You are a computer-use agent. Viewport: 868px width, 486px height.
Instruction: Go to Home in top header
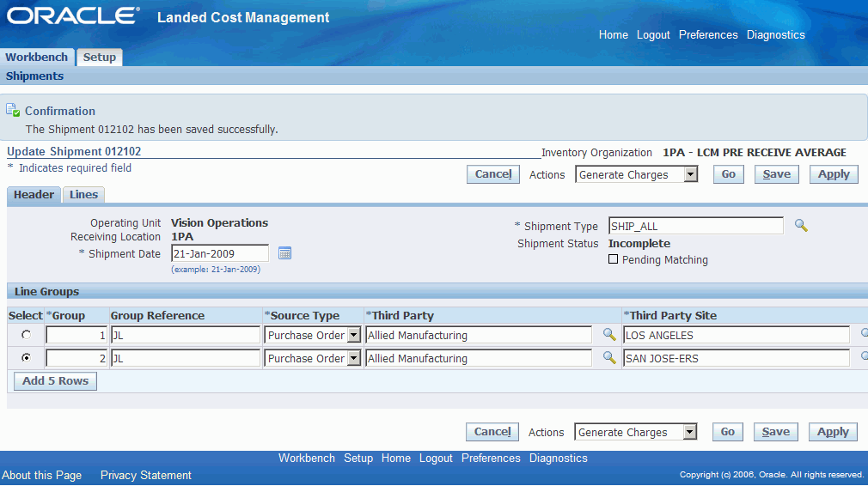[x=614, y=35]
